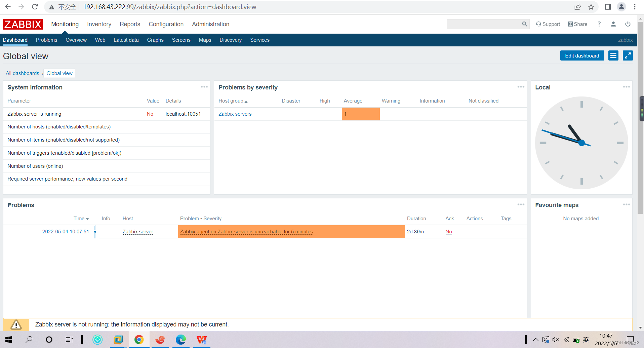This screenshot has width=644, height=348.
Task: Sign out using the power icon
Action: (x=627, y=24)
